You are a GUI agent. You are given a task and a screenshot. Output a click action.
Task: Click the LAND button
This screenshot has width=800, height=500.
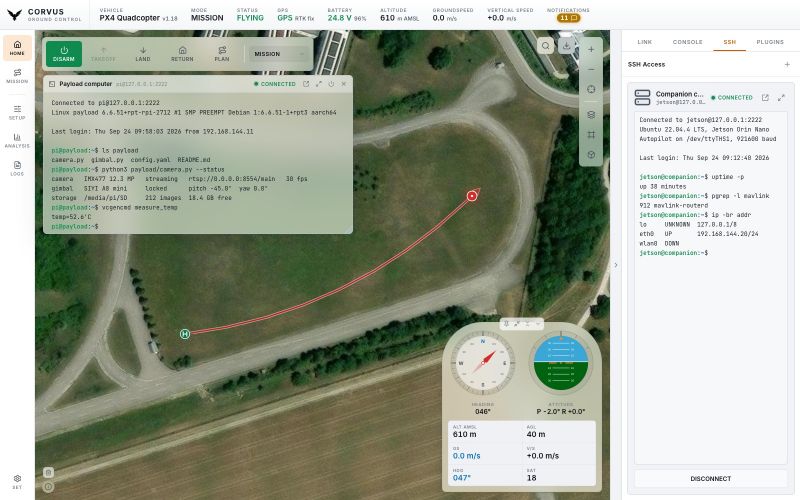click(143, 54)
